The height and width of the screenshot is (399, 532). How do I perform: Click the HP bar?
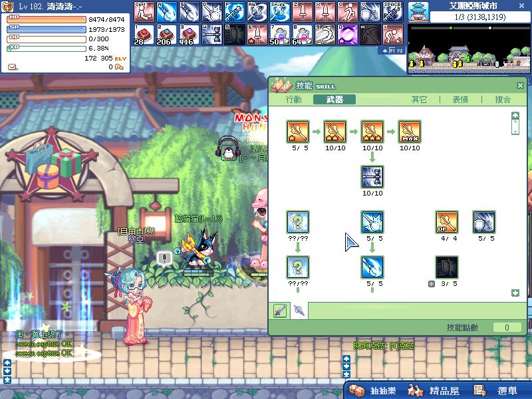click(47, 19)
